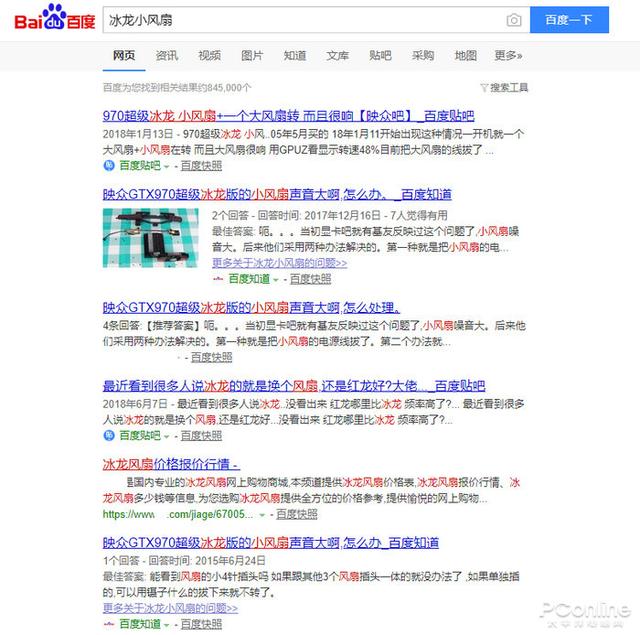Open camera image search icon
Viewport: 640px width, 635px height.
[514, 20]
